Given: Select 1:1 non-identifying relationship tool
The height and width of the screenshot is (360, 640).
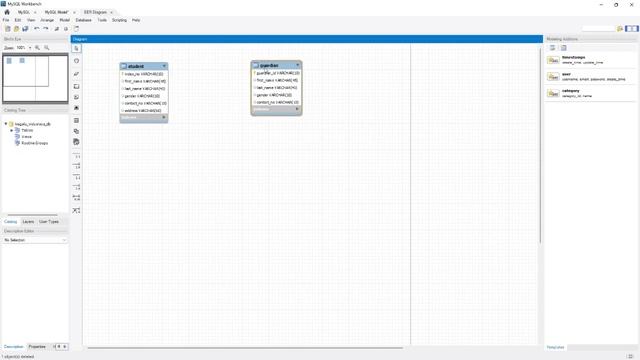Looking at the screenshot, I should point(76,156).
